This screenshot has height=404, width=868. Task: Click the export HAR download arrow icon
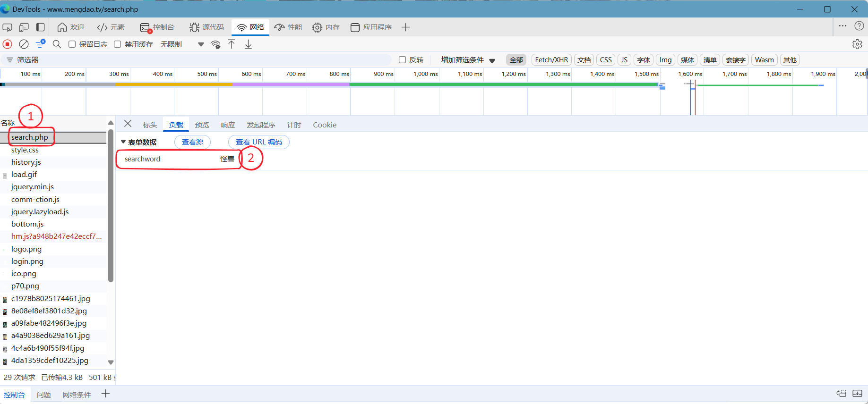point(248,44)
